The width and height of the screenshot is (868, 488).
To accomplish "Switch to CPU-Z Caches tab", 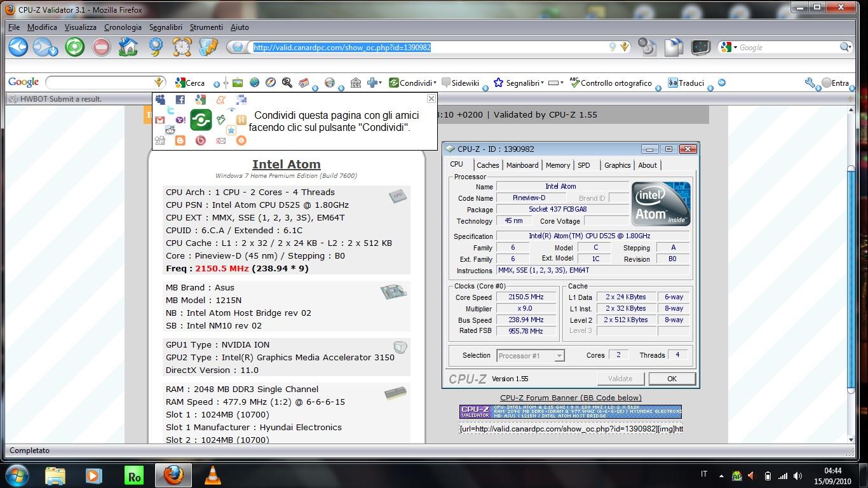I will [x=487, y=165].
